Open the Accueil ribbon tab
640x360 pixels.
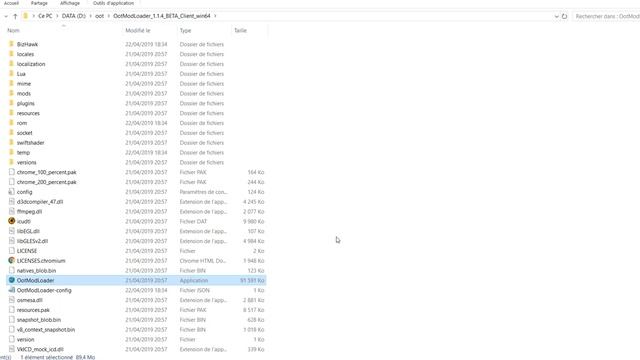(11, 3)
